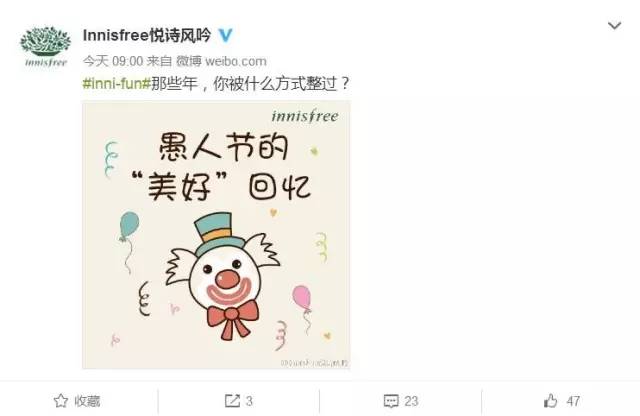Screen dimensions: 640x416
Task: Click the post text 那些年，你被什么方式整过？
Action: click(251, 84)
